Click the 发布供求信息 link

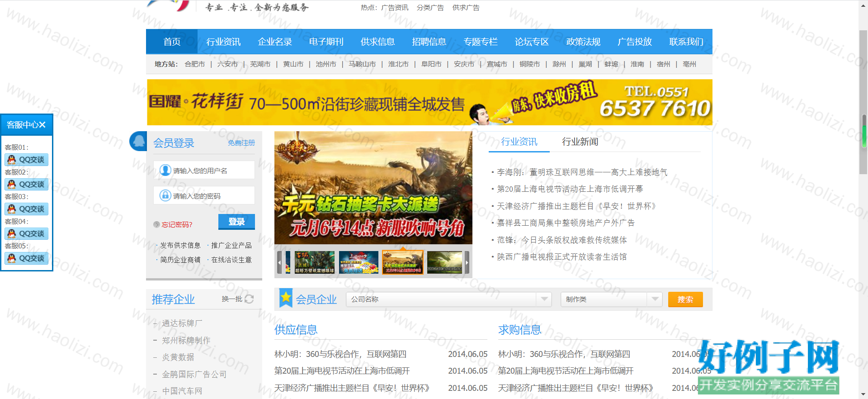tap(180, 245)
